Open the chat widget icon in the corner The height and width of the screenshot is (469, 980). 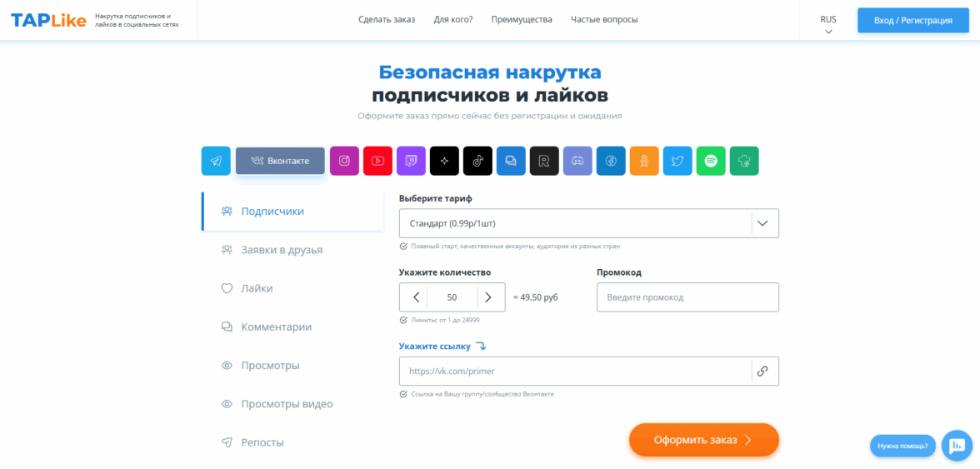(957, 446)
